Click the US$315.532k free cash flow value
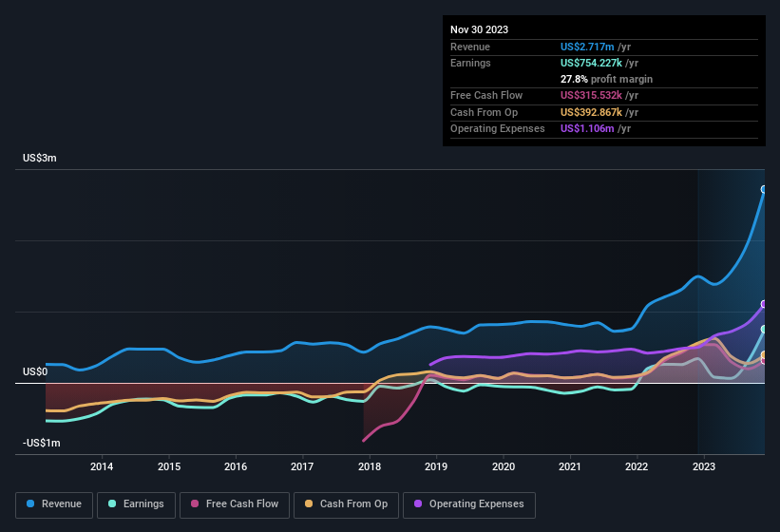Screen dimensions: 780x532 coord(591,95)
